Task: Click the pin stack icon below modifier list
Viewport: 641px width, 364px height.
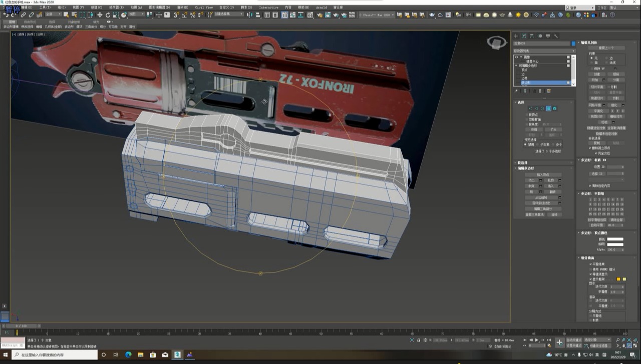Action: 516,91
